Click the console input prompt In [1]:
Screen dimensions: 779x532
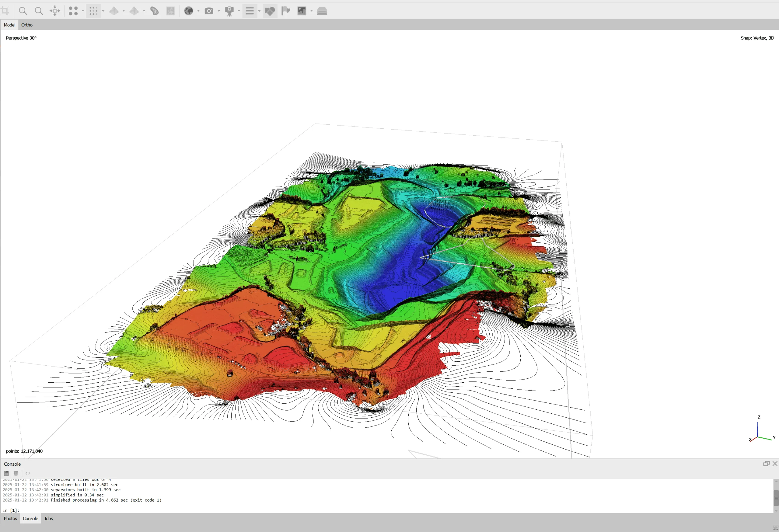[x=11, y=510]
